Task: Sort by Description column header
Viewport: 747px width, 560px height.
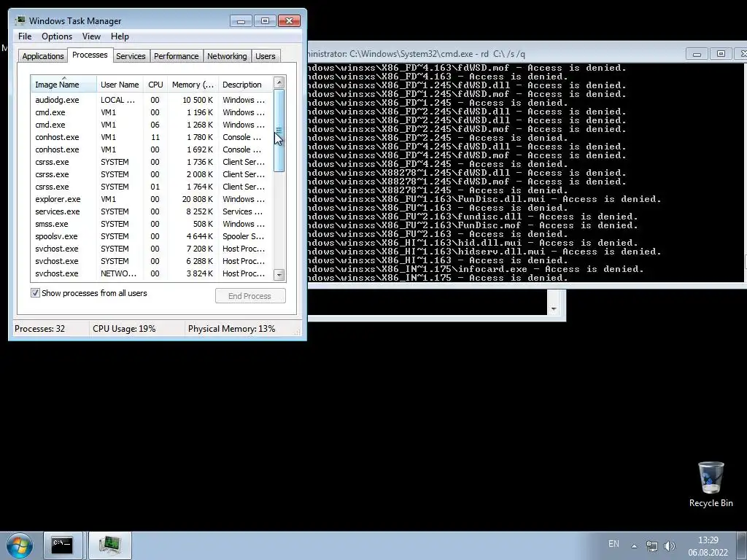Action: [x=246, y=85]
